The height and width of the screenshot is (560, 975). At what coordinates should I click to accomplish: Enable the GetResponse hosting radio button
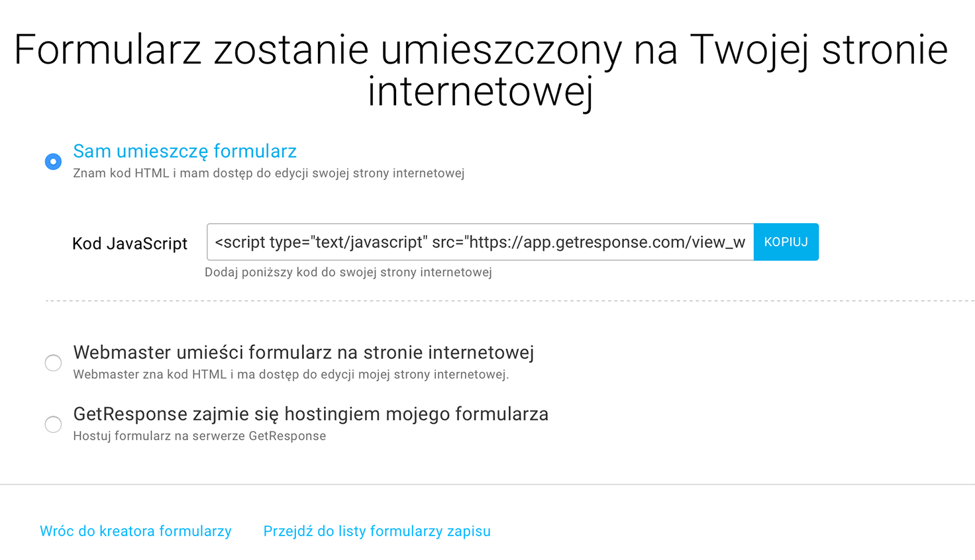[x=53, y=424]
